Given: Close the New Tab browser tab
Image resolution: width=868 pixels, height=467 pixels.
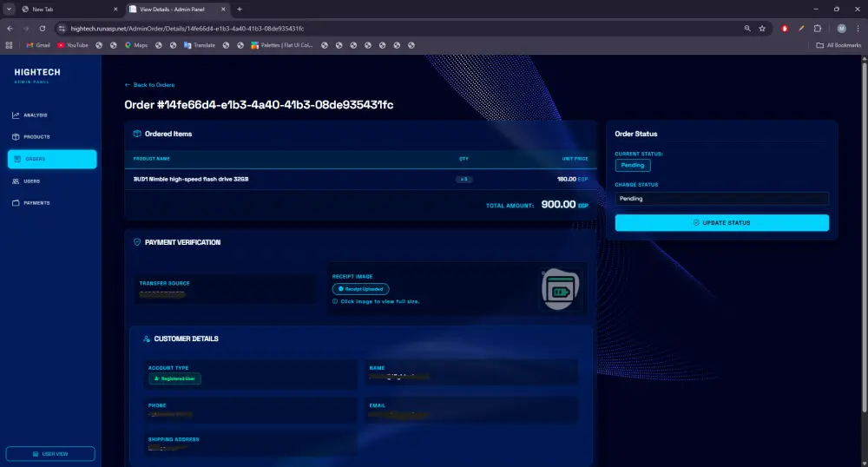Looking at the screenshot, I should (115, 10).
